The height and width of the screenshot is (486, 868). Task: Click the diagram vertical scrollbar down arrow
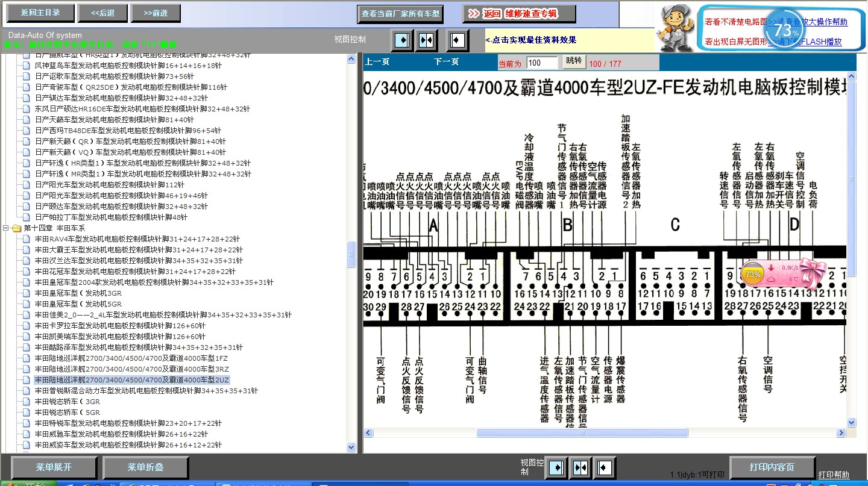852,423
